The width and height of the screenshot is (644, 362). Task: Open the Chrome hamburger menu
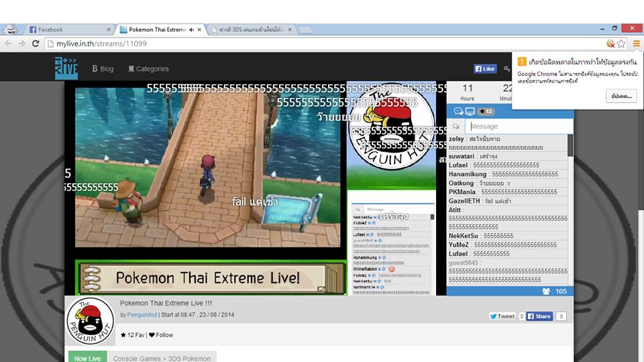point(636,44)
